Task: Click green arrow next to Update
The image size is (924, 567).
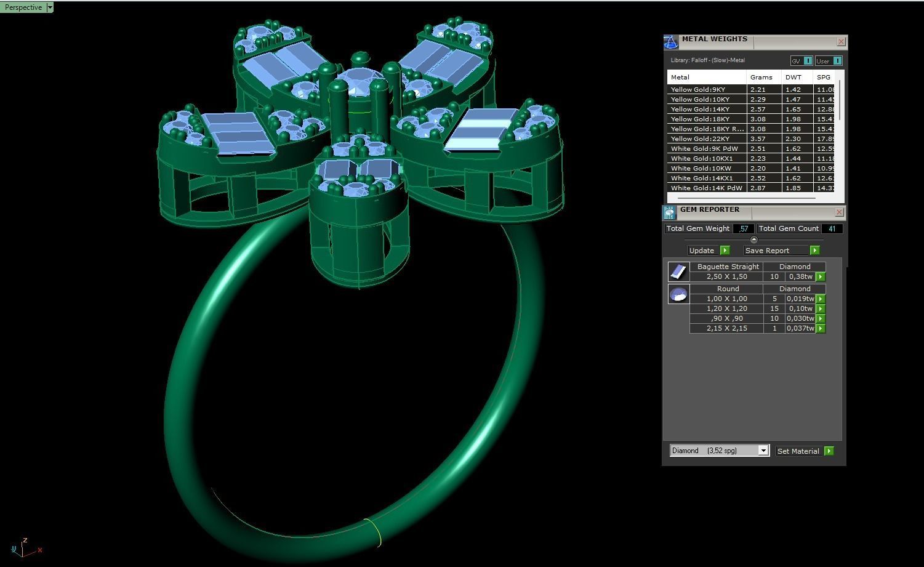Action: coord(725,251)
